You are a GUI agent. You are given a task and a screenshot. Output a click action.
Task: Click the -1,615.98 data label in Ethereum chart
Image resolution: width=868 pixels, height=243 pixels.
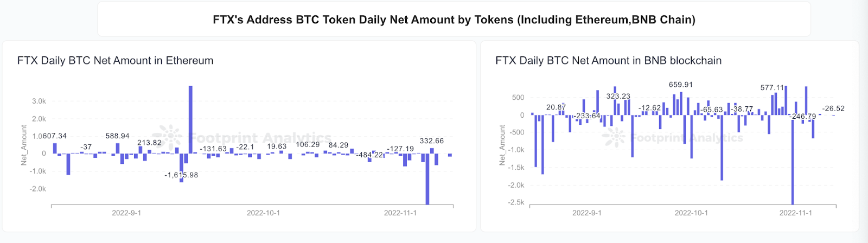[181, 175]
